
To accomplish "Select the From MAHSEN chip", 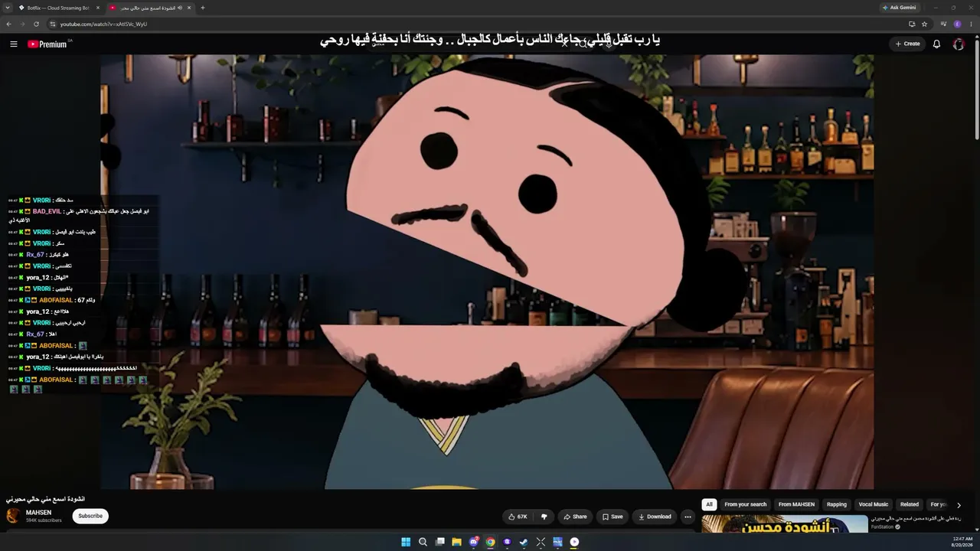I will click(796, 504).
